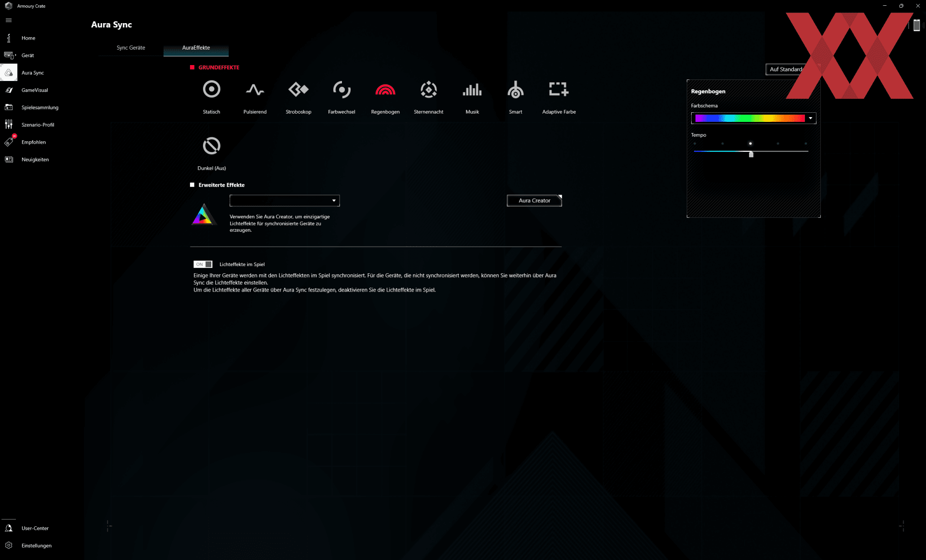Open the Szenario-Profil section
Screen dimensions: 926x560
pos(38,125)
